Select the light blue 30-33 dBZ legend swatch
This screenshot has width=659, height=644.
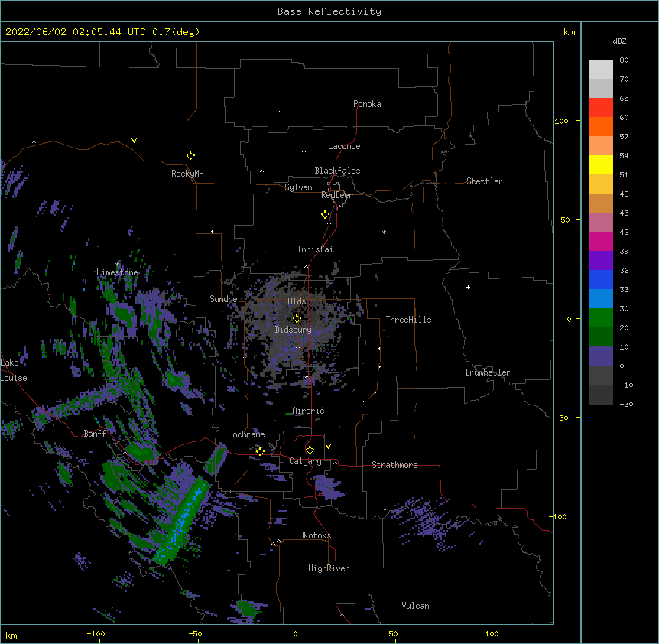[x=601, y=298]
